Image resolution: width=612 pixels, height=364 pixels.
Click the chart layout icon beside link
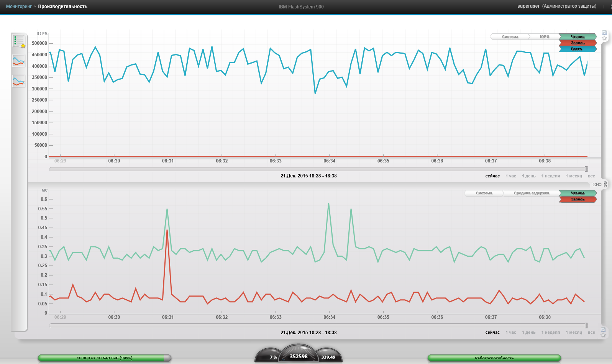[x=597, y=184]
